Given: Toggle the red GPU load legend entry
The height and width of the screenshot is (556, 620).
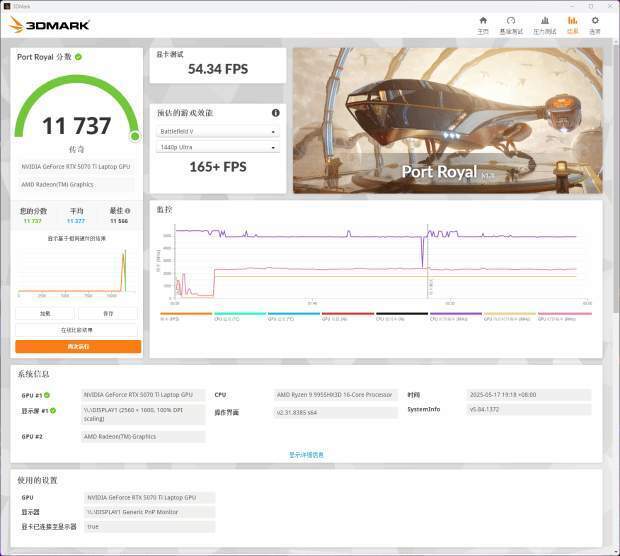Looking at the screenshot, I should point(348,316).
